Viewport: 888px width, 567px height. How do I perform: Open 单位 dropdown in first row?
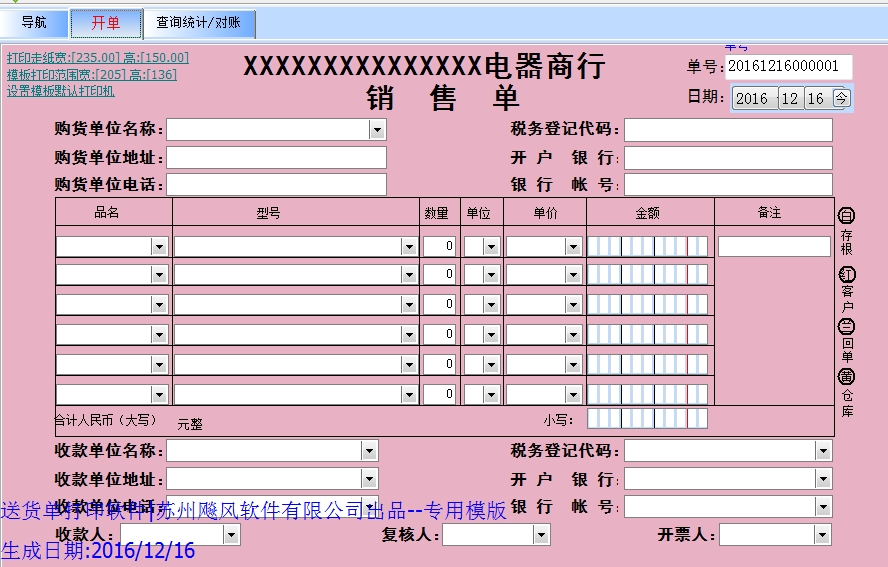coord(491,246)
